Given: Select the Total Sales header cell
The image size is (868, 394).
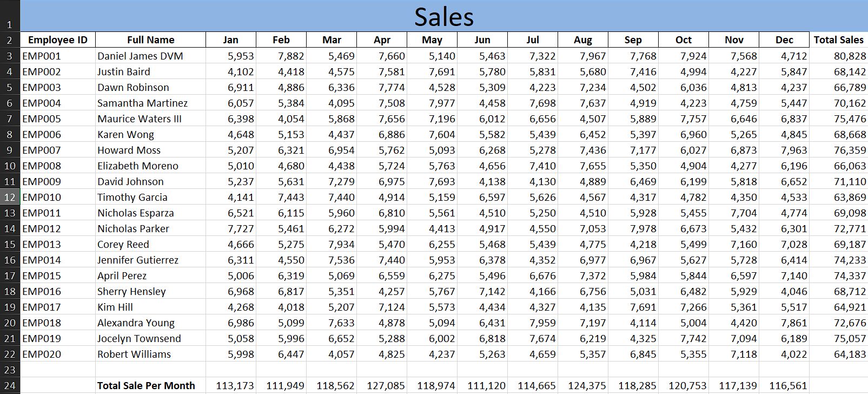Looking at the screenshot, I should [x=838, y=40].
